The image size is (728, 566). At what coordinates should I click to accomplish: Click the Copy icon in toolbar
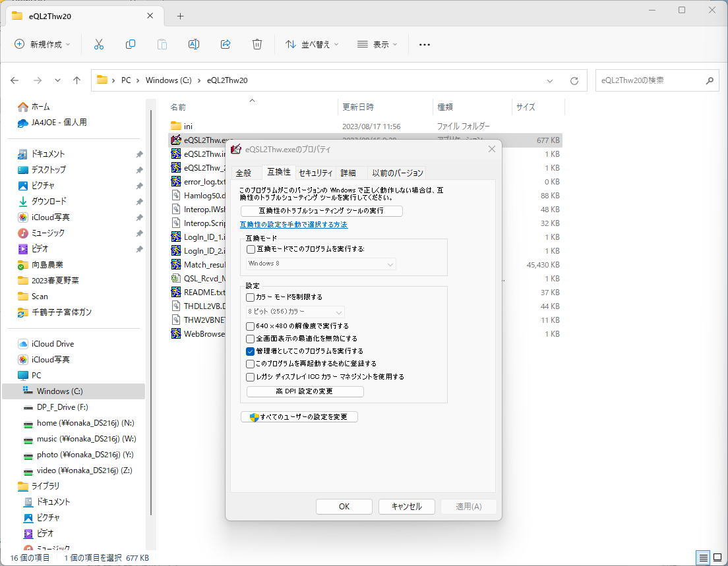tap(131, 44)
